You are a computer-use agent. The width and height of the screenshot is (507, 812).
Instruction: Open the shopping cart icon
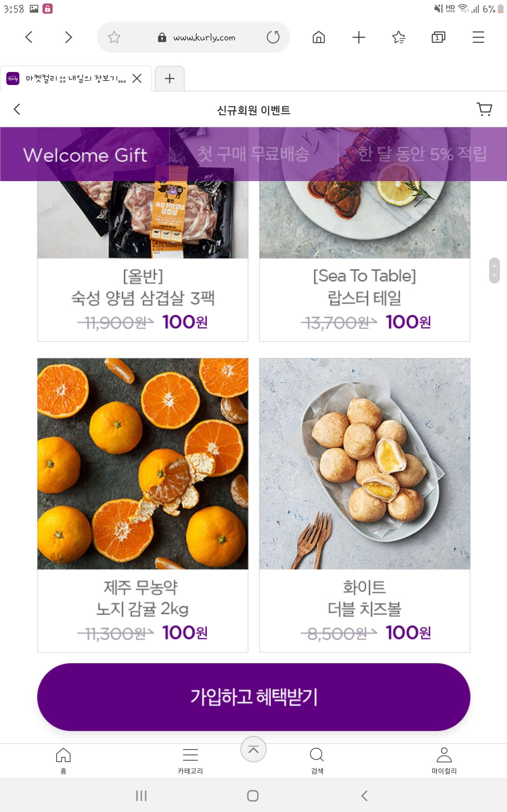(484, 109)
